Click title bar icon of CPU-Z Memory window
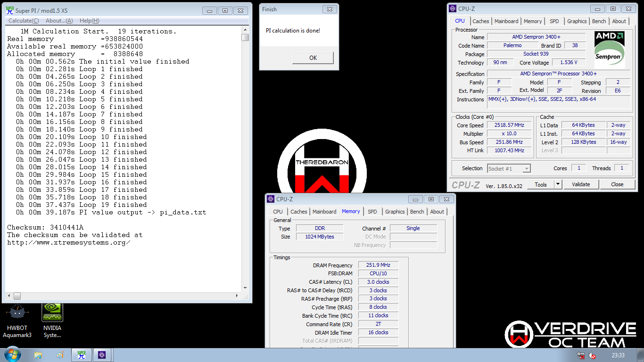 tap(271, 199)
